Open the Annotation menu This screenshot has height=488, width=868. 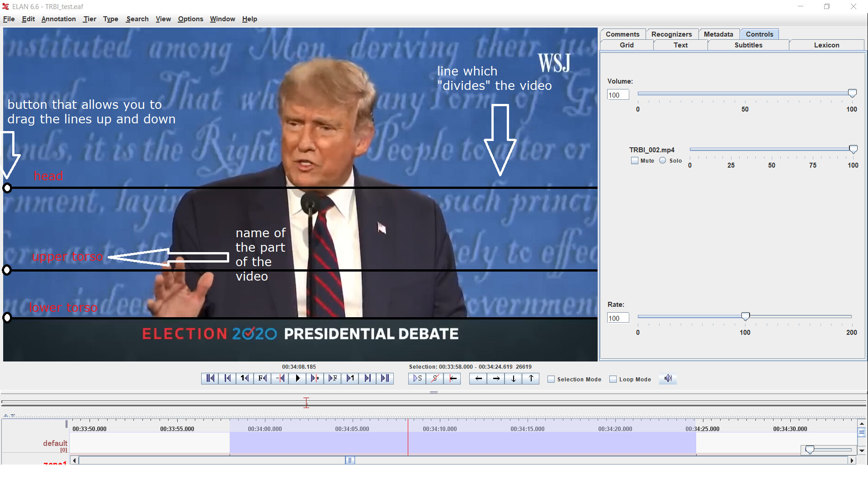point(58,19)
